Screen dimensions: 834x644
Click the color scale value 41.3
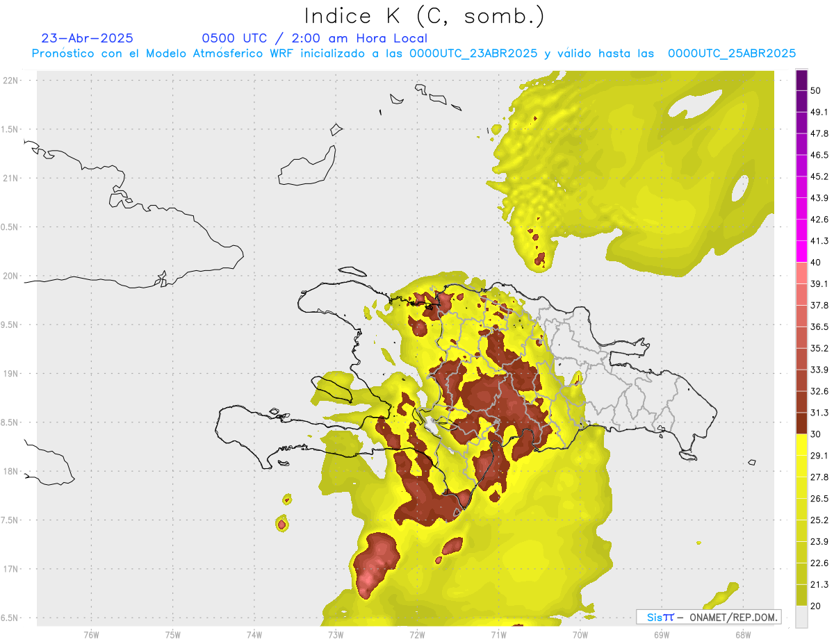[819, 241]
